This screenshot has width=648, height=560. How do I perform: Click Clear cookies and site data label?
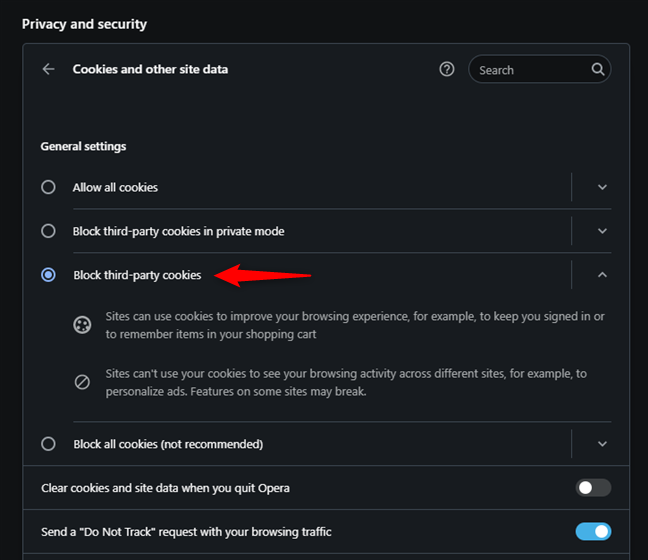(165, 488)
